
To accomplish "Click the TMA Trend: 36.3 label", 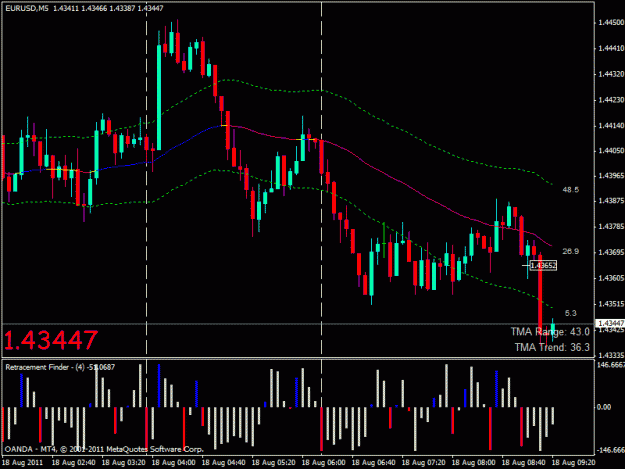I will pos(552,347).
